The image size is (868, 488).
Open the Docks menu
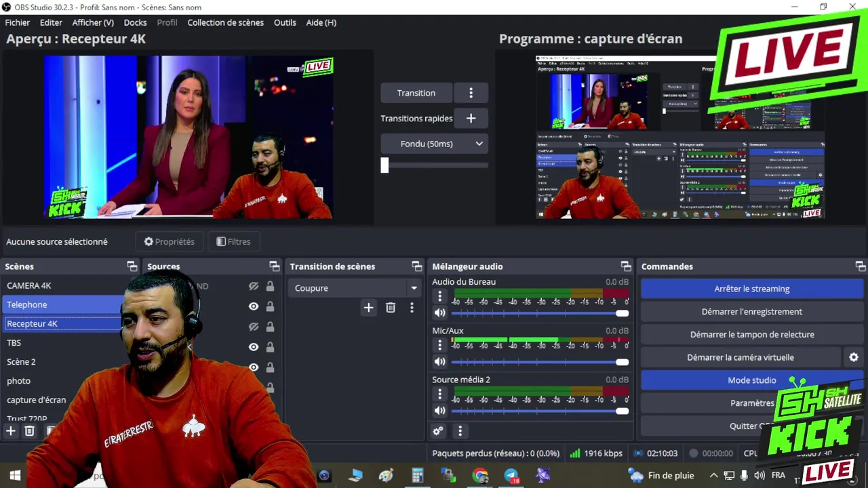(135, 22)
